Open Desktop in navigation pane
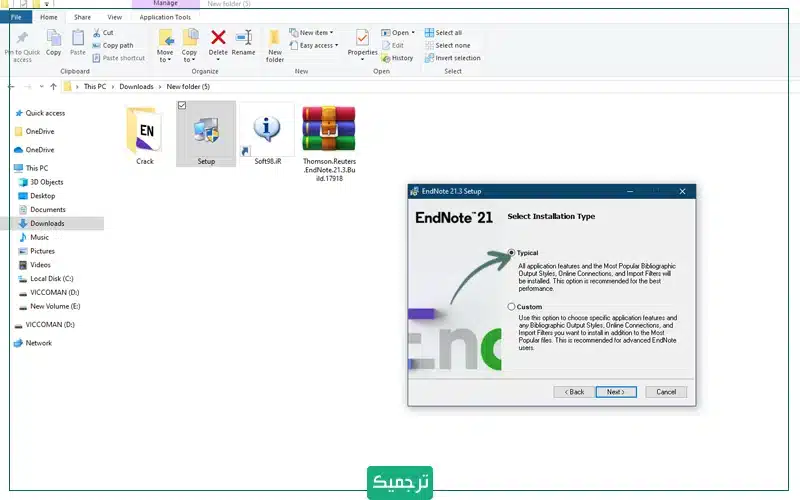 click(37, 196)
